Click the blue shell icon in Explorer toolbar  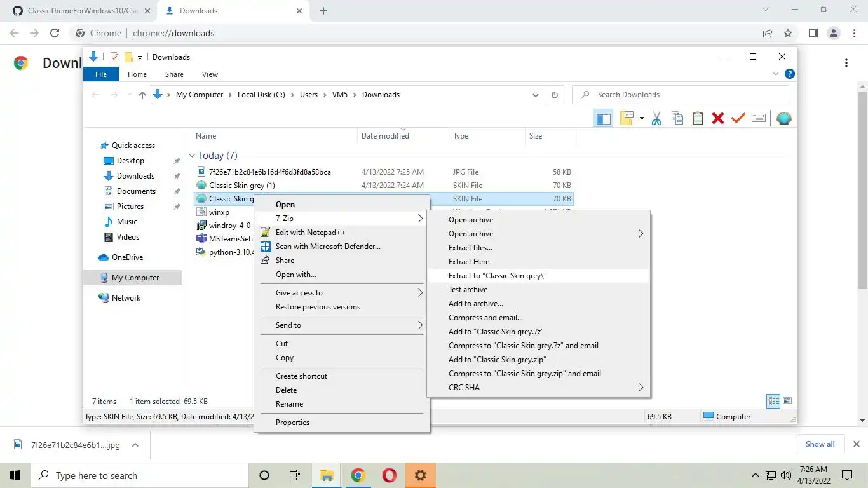784,118
